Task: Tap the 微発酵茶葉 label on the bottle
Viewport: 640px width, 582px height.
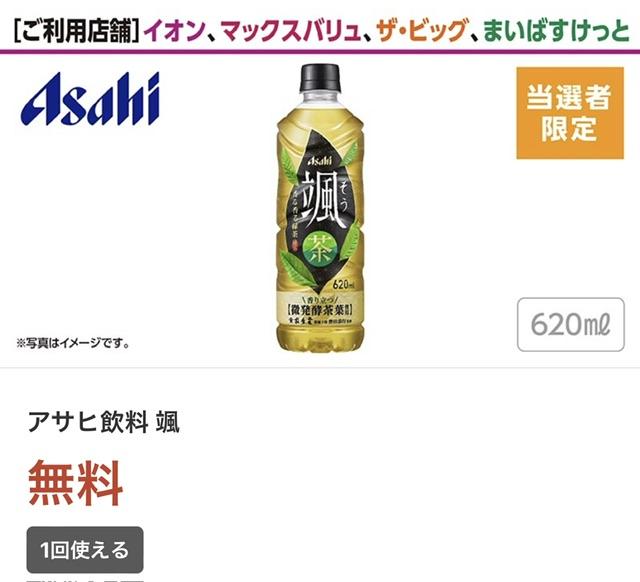Action: [320, 310]
